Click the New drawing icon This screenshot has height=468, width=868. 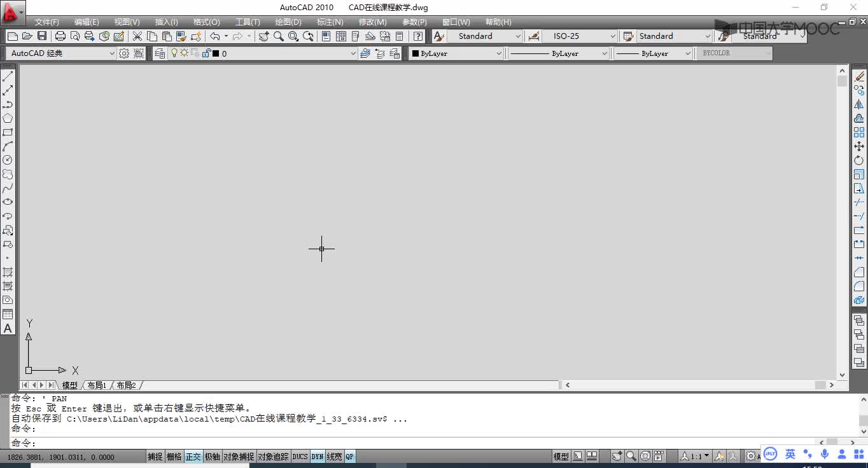[x=13, y=36]
